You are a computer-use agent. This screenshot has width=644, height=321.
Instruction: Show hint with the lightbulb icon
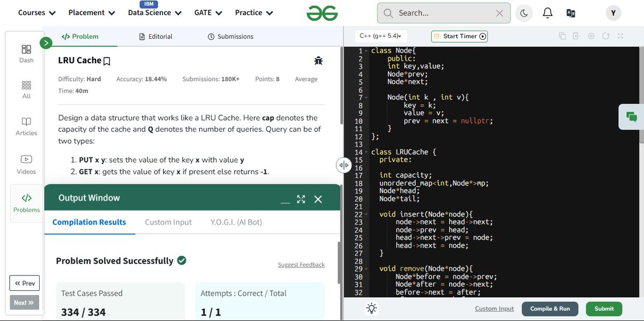pyautogui.click(x=371, y=308)
